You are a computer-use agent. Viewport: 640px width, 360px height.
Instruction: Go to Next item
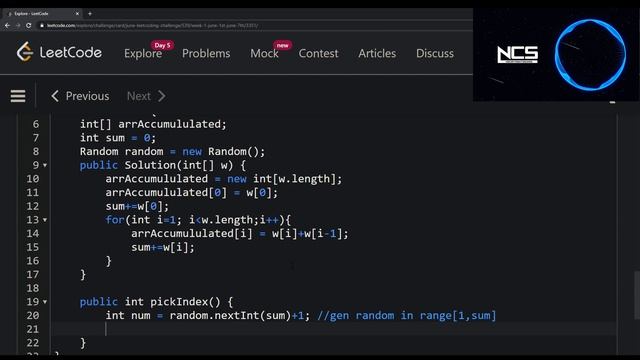(x=146, y=96)
